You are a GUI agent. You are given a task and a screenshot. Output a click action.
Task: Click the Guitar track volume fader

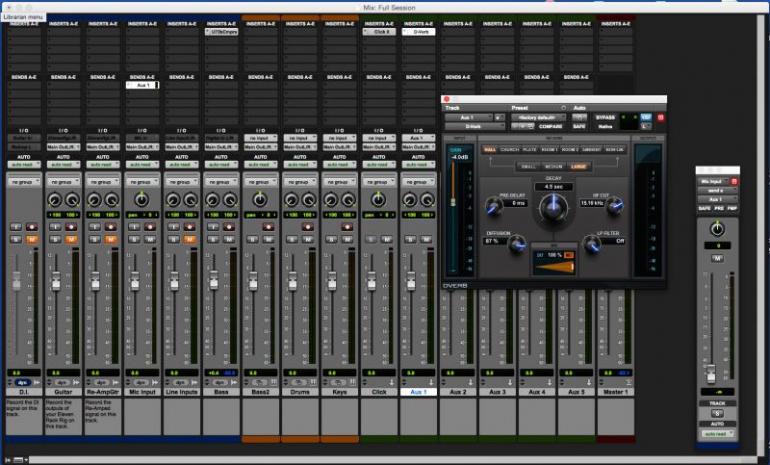tap(56, 280)
